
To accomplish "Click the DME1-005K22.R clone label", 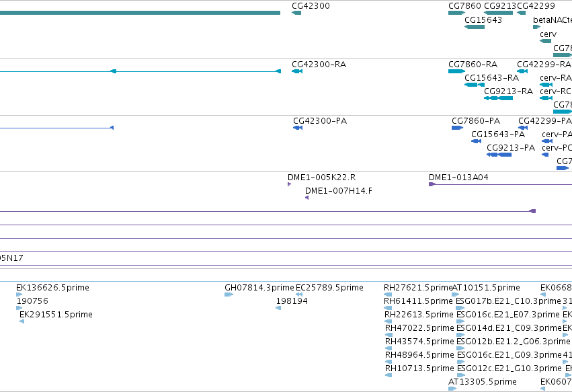I will [321, 178].
